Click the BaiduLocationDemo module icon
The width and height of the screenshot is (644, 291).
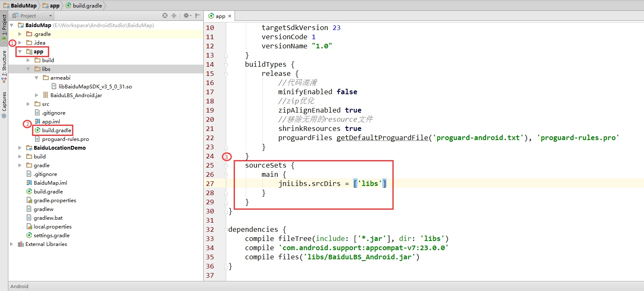click(29, 148)
